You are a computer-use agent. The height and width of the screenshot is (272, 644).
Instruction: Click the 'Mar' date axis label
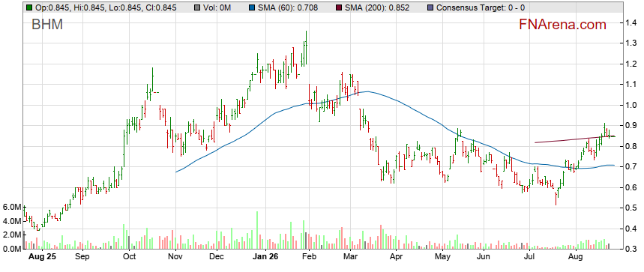pos(350,257)
